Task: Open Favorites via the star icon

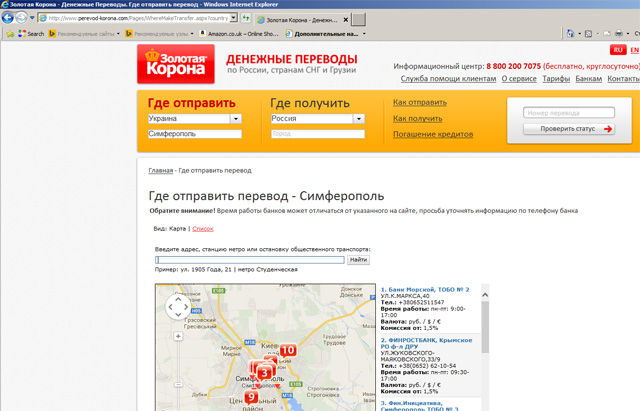Action: [x=10, y=34]
